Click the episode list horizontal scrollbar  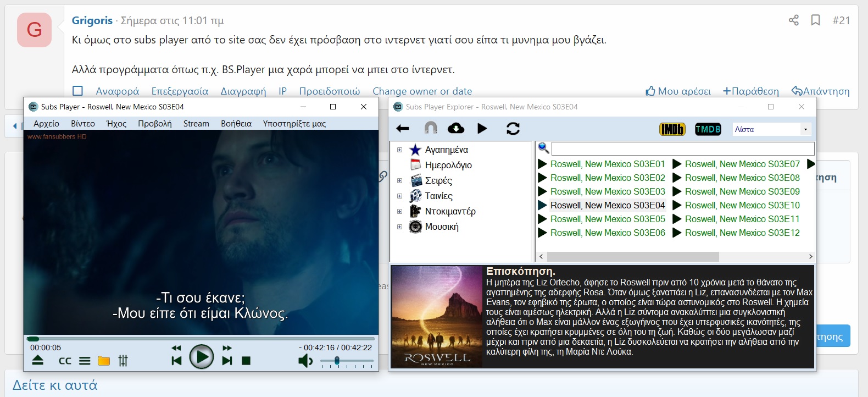click(633, 257)
